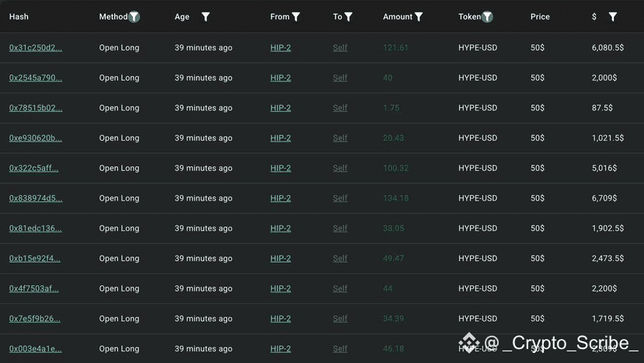644x363 pixels.
Task: Click HIP-2 sender in 0x4f7503af row
Action: click(x=280, y=288)
